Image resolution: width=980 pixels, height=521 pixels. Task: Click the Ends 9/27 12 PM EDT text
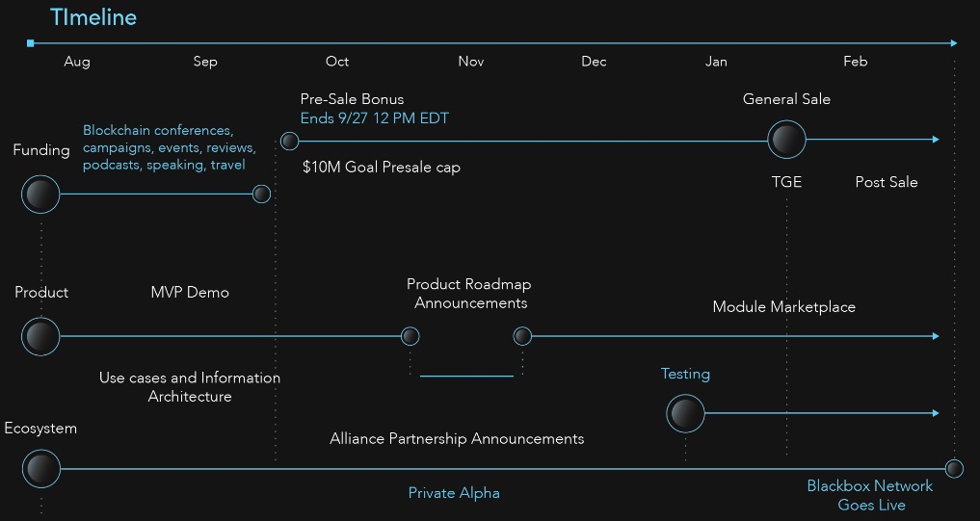[375, 118]
